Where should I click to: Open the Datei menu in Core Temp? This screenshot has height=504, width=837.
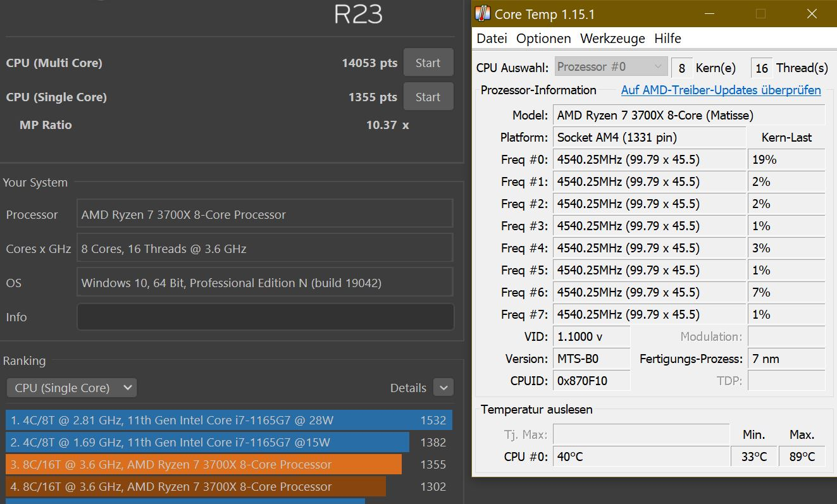[492, 38]
